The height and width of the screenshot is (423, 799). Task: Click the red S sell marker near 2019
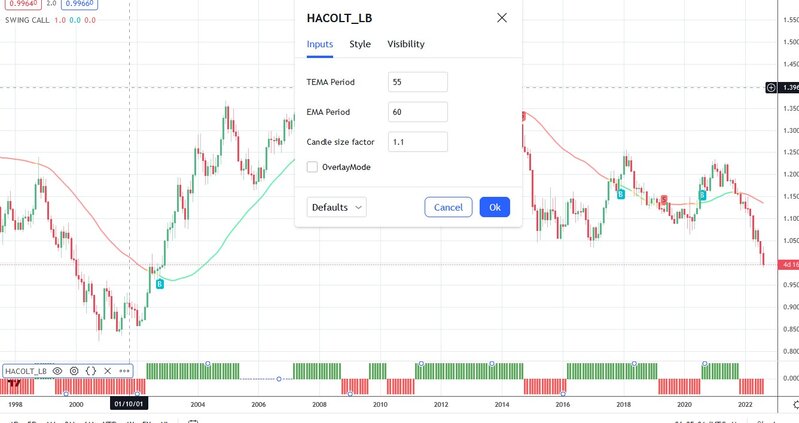click(x=664, y=200)
